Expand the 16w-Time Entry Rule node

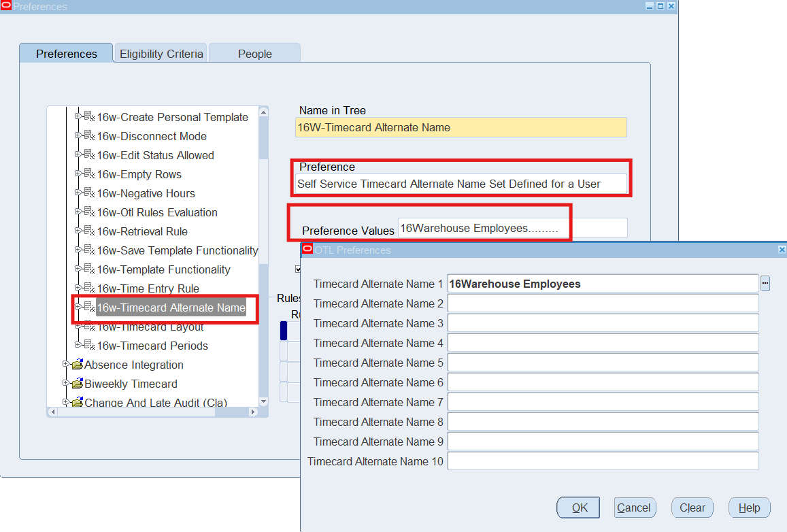coord(78,288)
